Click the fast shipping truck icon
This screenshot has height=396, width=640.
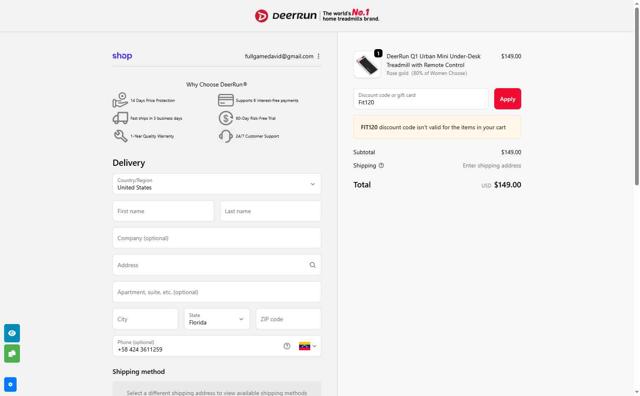point(120,118)
